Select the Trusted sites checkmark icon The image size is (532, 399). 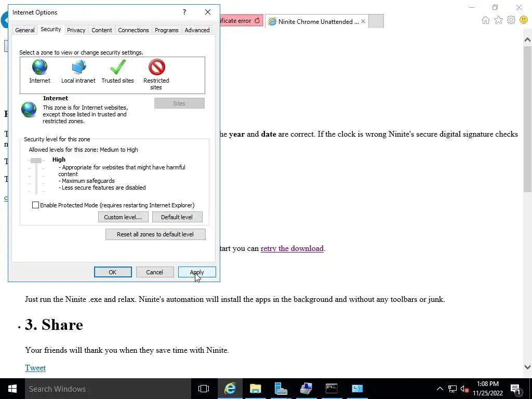[x=118, y=67]
